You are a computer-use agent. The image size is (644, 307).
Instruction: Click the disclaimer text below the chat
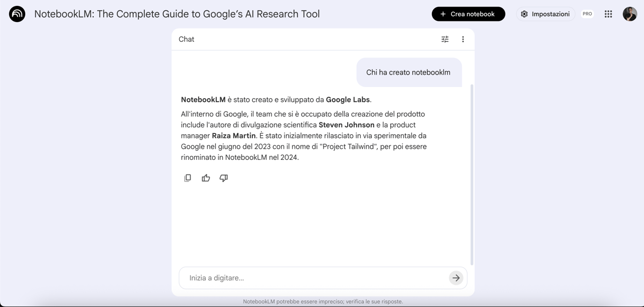click(x=323, y=302)
